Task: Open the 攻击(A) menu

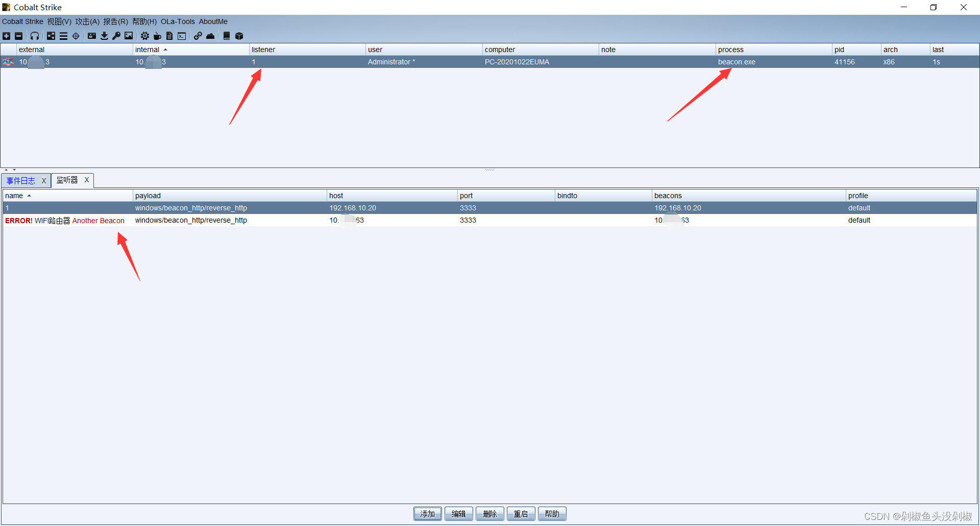Action: tap(87, 21)
